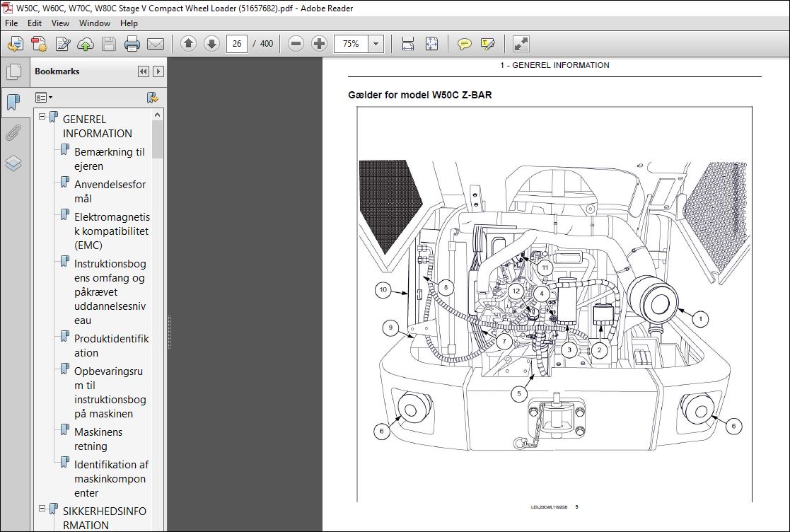The height and width of the screenshot is (532, 790).
Task: Zoom in with the plus button
Action: click(x=319, y=44)
